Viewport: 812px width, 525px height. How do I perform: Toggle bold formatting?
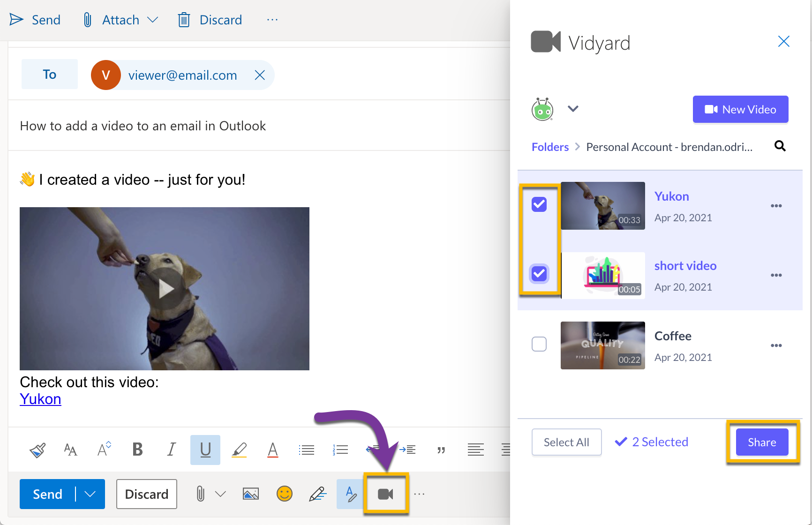click(137, 450)
